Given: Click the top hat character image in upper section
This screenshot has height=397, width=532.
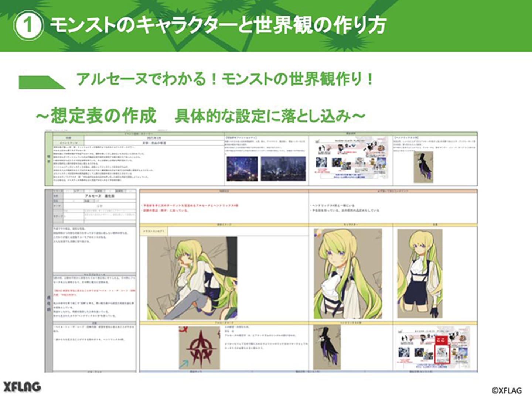Looking at the screenshot, I should (x=423, y=167).
